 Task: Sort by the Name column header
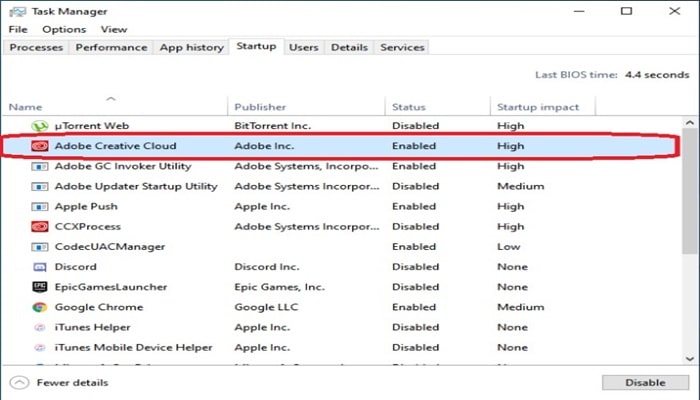tap(25, 107)
